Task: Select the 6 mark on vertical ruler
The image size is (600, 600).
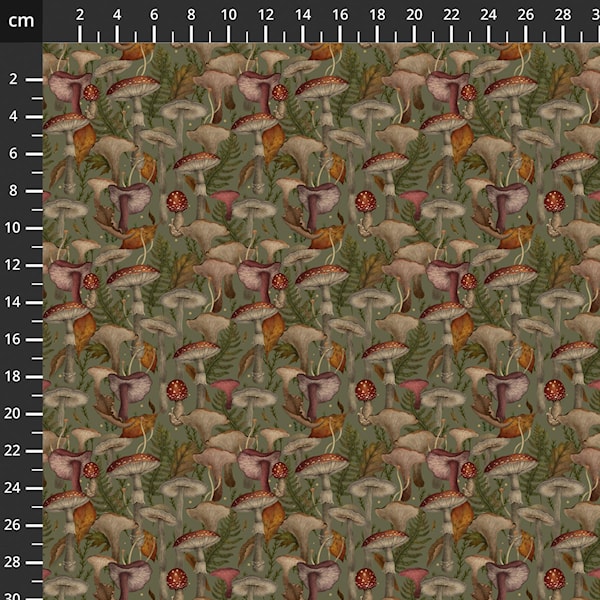Action: (x=16, y=153)
